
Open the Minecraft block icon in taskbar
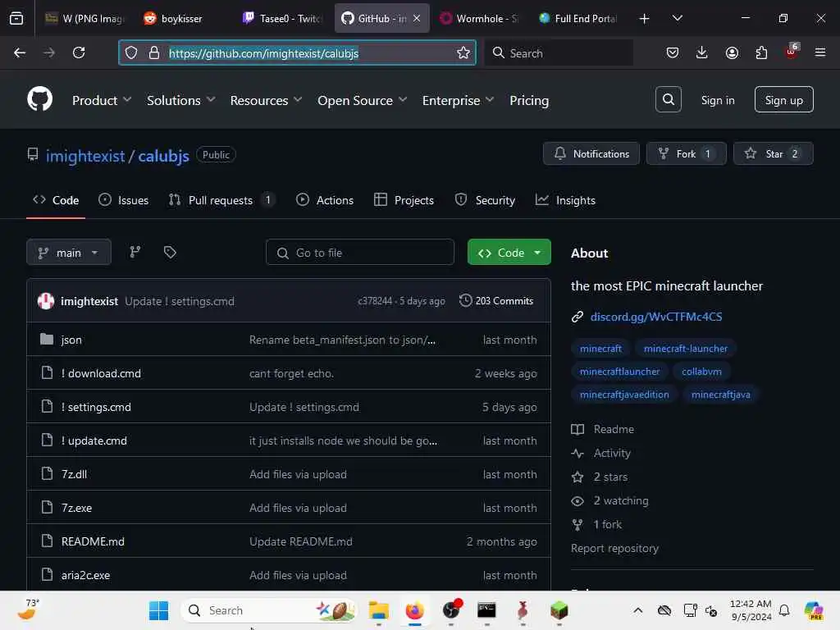pyautogui.click(x=559, y=610)
